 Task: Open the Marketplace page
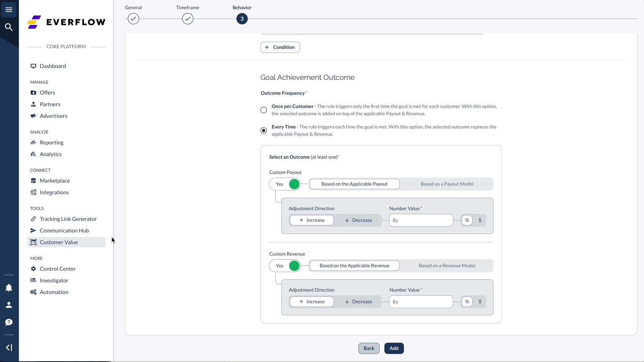(x=55, y=181)
